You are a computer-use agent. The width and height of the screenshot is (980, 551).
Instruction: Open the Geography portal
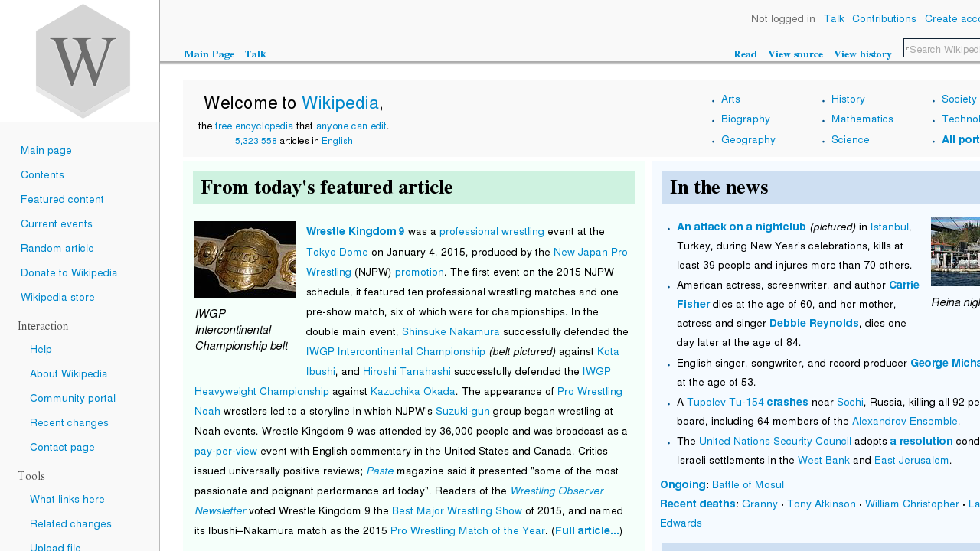pos(748,140)
